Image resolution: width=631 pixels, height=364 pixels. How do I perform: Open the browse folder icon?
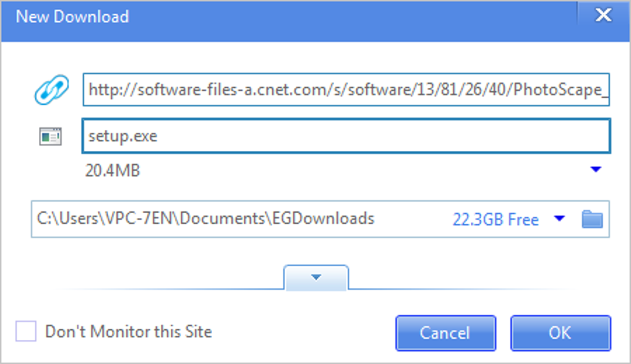point(592,219)
